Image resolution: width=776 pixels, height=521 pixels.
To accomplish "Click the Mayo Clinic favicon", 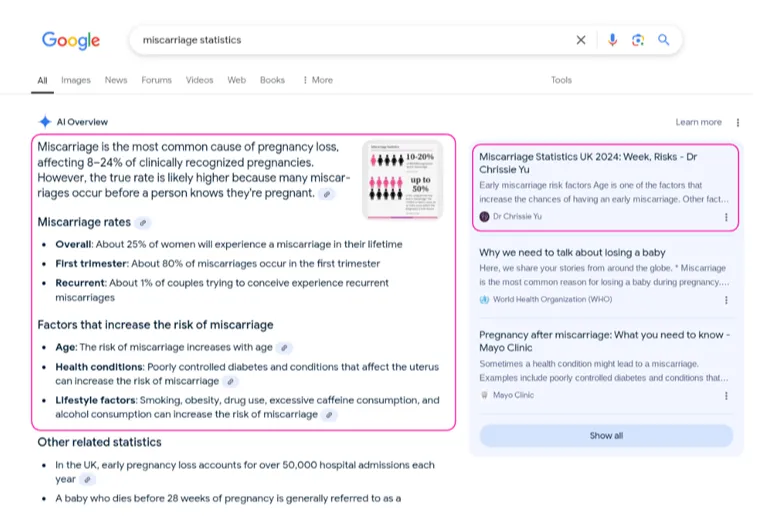I will click(485, 395).
